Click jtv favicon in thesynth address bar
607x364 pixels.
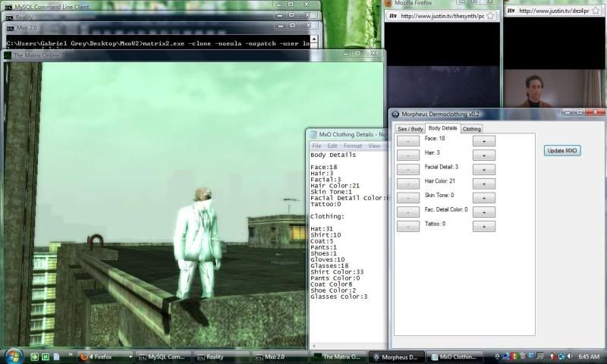tap(393, 16)
